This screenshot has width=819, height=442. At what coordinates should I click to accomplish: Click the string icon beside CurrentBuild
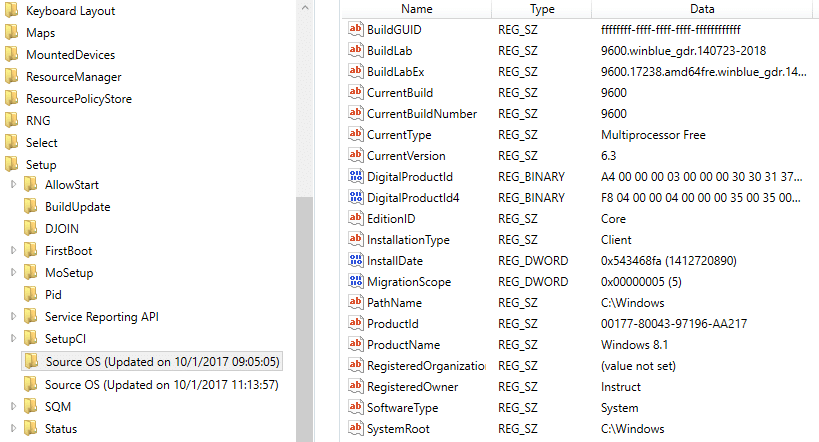[356, 92]
